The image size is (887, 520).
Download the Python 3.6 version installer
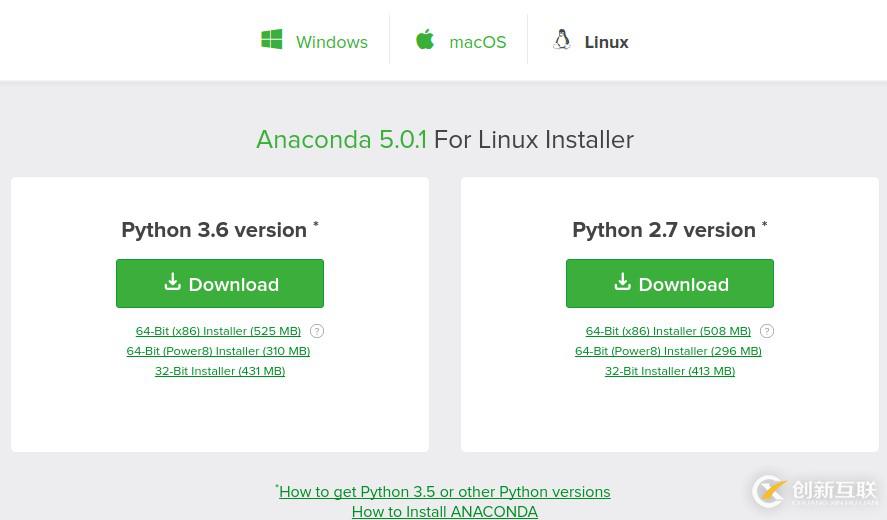220,284
